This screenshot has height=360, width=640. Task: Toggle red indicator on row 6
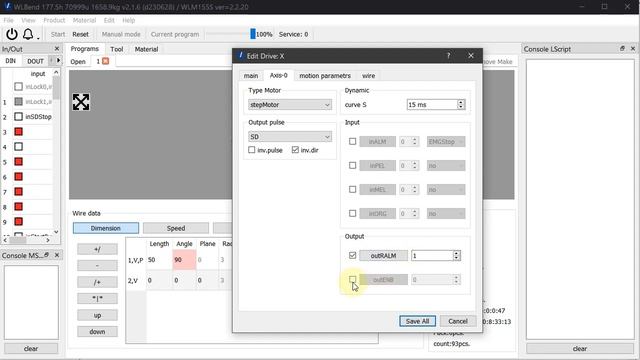(x=18, y=177)
